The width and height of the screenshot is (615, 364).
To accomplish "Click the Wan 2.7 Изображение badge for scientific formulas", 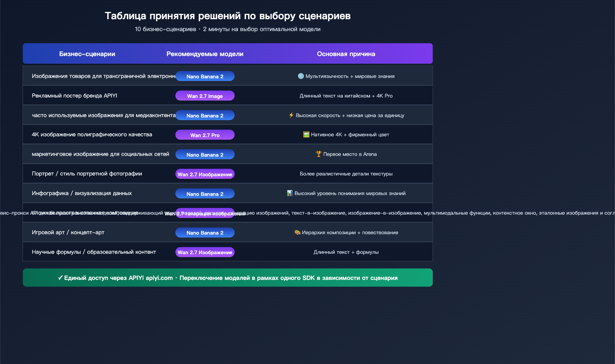I will click(205, 252).
